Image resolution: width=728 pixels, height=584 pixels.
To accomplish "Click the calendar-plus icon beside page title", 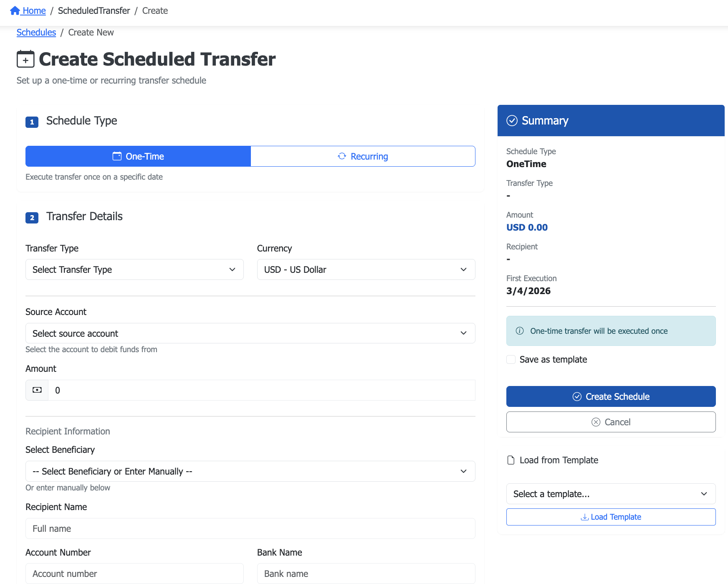I will coord(25,59).
